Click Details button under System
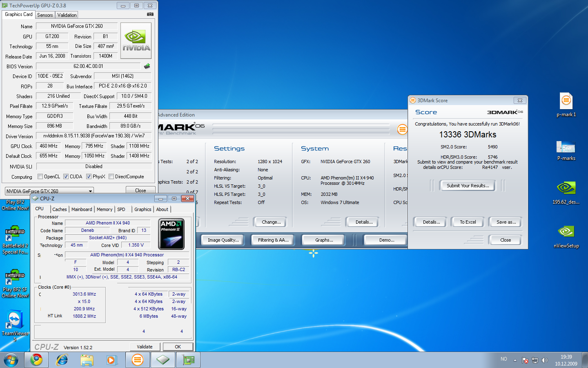 (x=364, y=222)
